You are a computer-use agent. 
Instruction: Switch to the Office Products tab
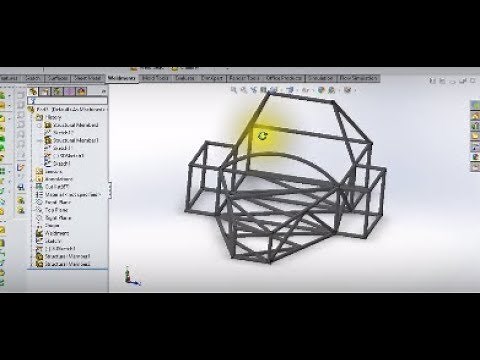click(x=284, y=78)
